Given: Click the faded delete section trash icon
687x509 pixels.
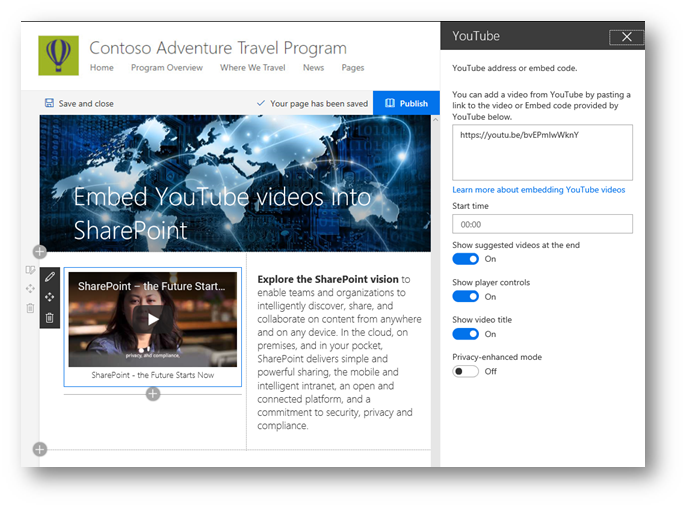Looking at the screenshot, I should (30, 308).
